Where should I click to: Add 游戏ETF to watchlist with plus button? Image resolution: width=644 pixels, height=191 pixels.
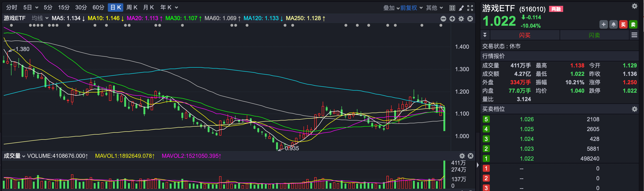coord(603,25)
